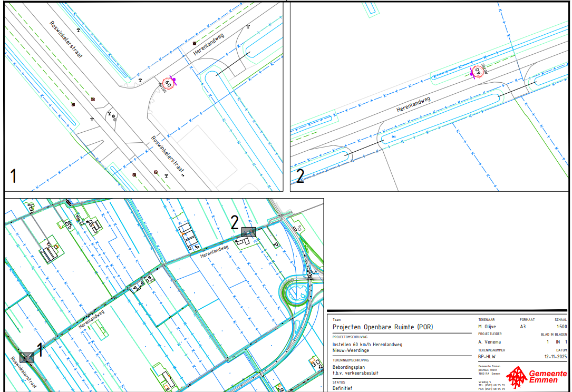Click the drawing number BP-HLW
Screen dimensions: 572x392
481,356
